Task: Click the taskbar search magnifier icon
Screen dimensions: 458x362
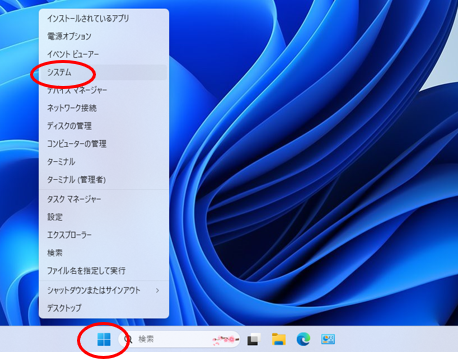Action: [x=128, y=339]
